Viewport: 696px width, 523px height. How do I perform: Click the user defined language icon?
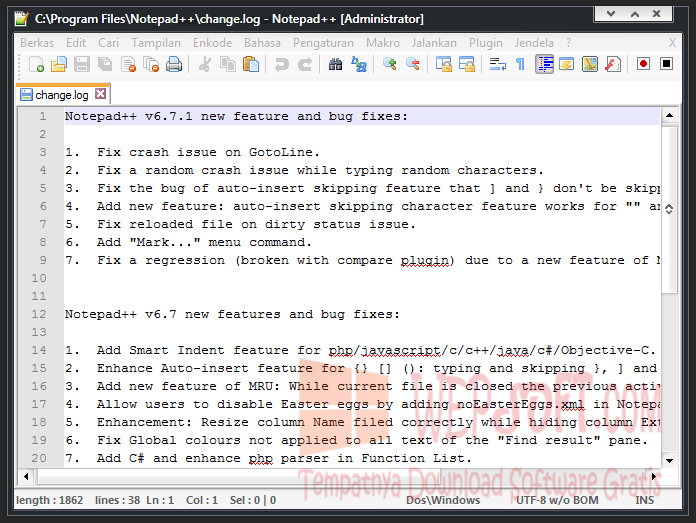click(567, 64)
